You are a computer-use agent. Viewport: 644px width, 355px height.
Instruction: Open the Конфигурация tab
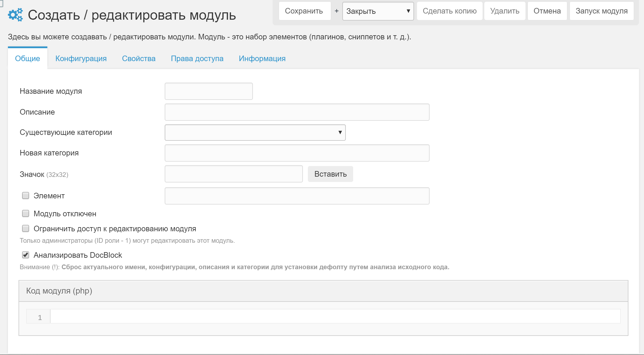tap(81, 58)
